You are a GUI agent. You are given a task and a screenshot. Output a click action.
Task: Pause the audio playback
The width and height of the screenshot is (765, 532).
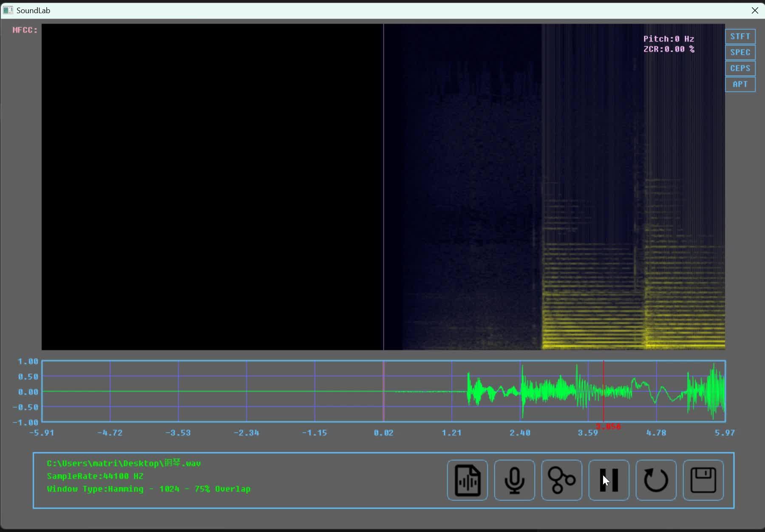click(x=609, y=480)
